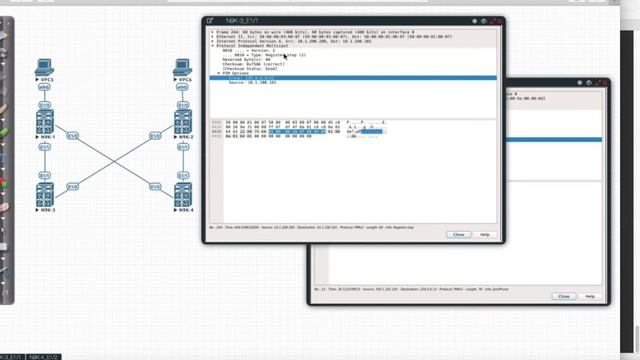Collapse the Protocol Independent Multicast row
Viewport: 640px width, 360px height.
(212, 46)
